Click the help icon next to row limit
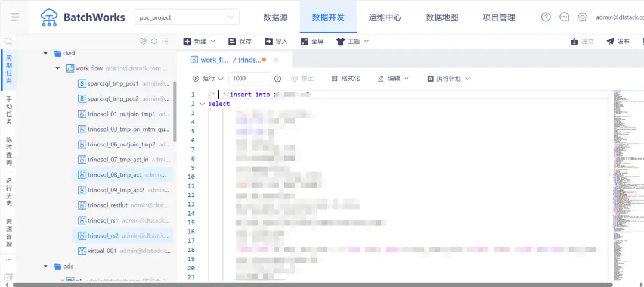644x287 pixels. [x=277, y=79]
